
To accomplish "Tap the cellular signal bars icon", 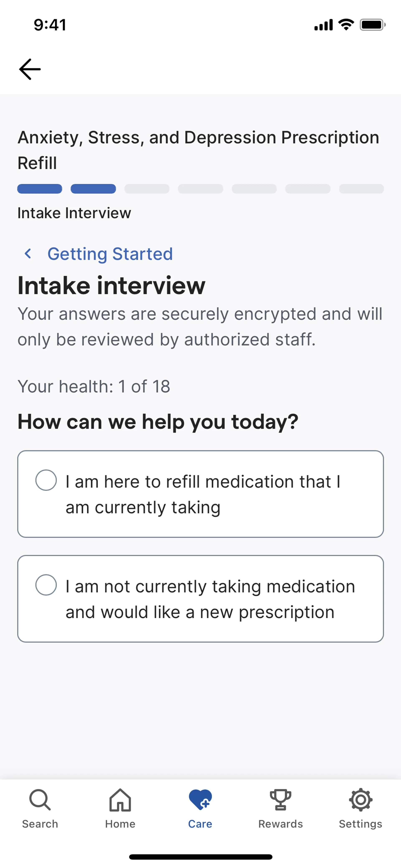I will (324, 25).
